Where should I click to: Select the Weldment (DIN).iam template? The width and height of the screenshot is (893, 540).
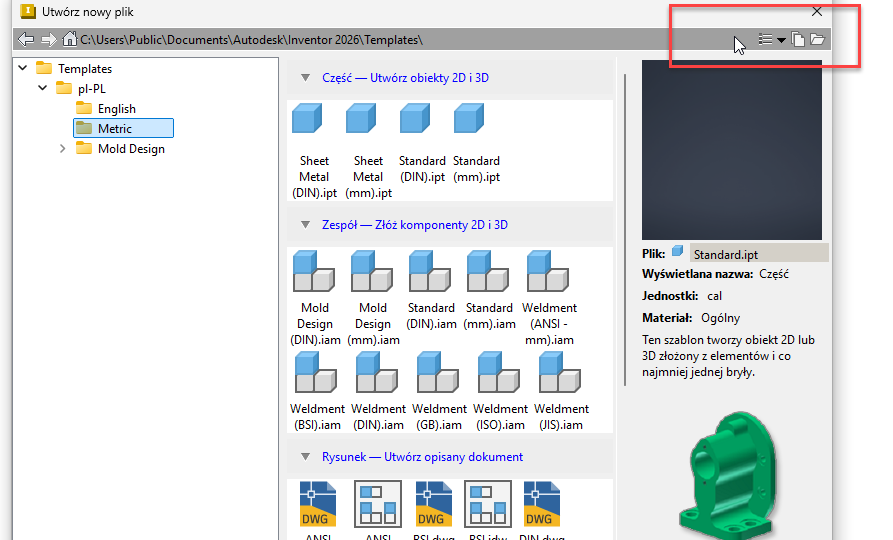pos(378,392)
